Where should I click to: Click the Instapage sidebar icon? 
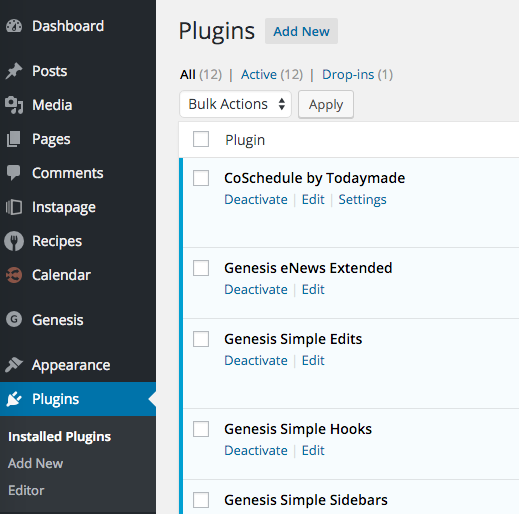click(x=14, y=207)
